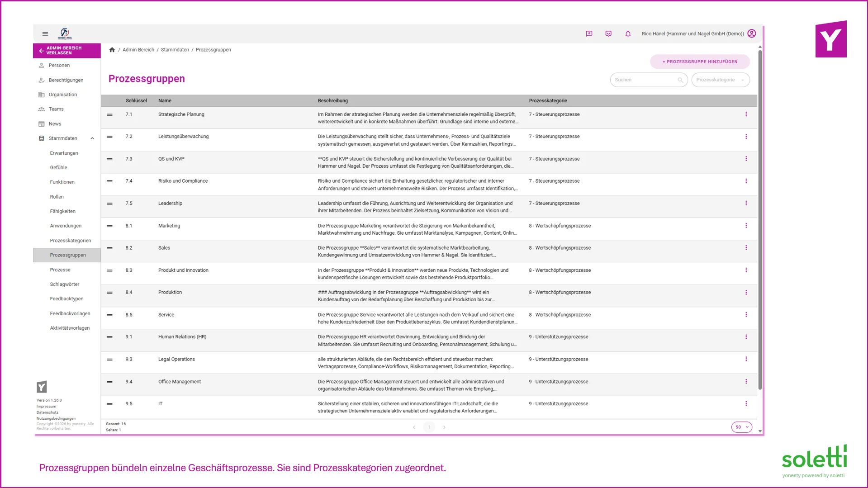Click the scrollbar down arrow
This screenshot has height=488, width=868.
coord(760,431)
